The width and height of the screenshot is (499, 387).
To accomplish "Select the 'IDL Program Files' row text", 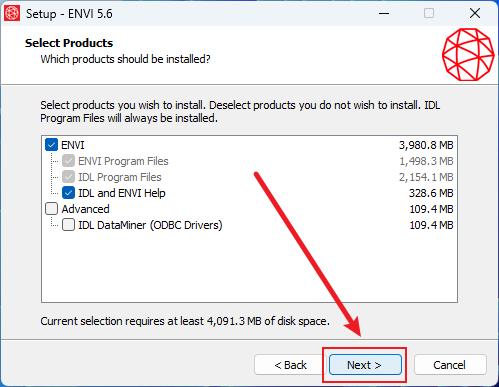I will pos(120,177).
